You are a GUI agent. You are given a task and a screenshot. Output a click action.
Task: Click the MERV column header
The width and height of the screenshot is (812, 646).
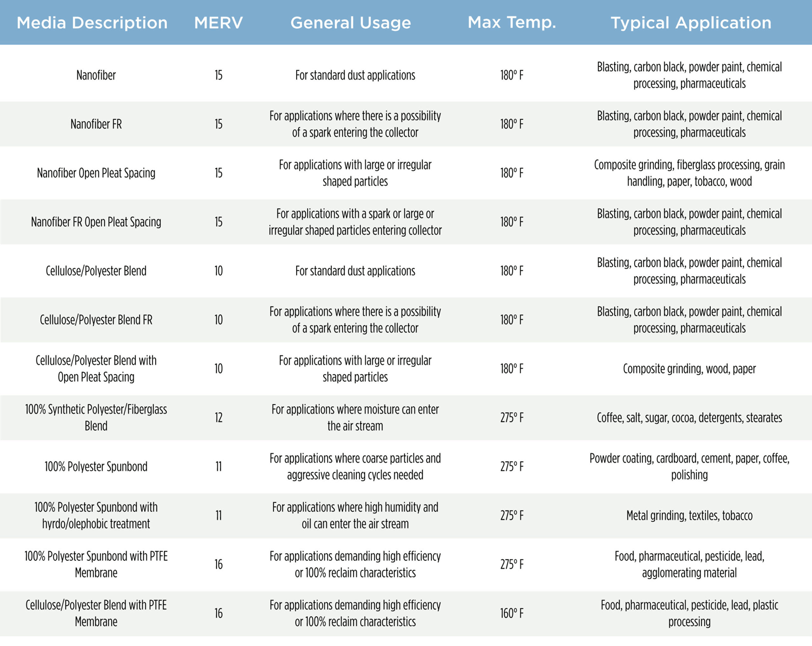tap(219, 23)
